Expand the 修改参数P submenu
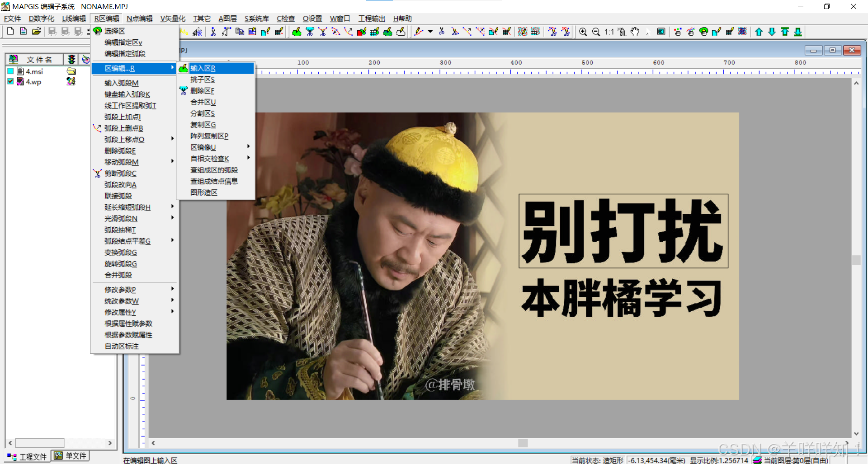 (x=172, y=289)
